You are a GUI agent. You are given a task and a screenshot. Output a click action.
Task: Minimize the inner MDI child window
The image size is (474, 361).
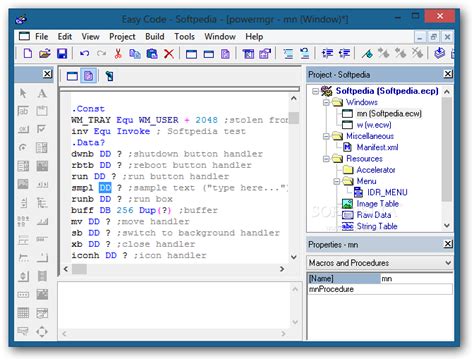420,37
